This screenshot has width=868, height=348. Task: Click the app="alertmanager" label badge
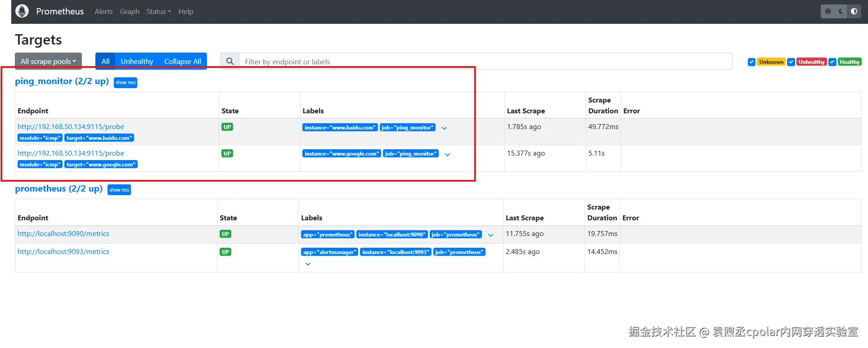point(329,252)
